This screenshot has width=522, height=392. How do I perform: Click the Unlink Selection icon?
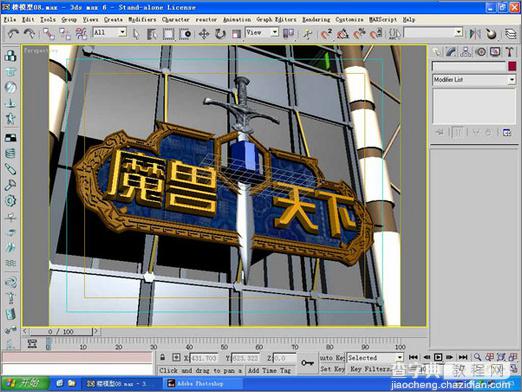pos(65,33)
